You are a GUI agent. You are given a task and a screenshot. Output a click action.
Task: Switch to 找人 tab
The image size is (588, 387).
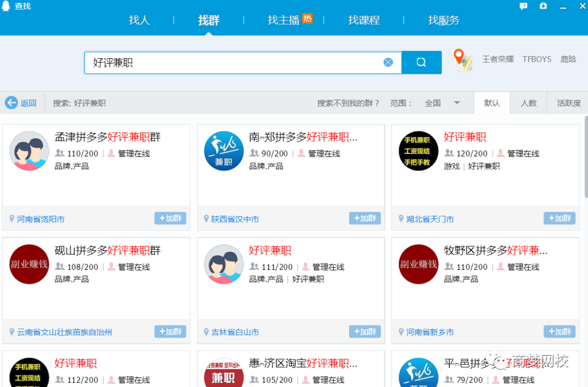139,20
